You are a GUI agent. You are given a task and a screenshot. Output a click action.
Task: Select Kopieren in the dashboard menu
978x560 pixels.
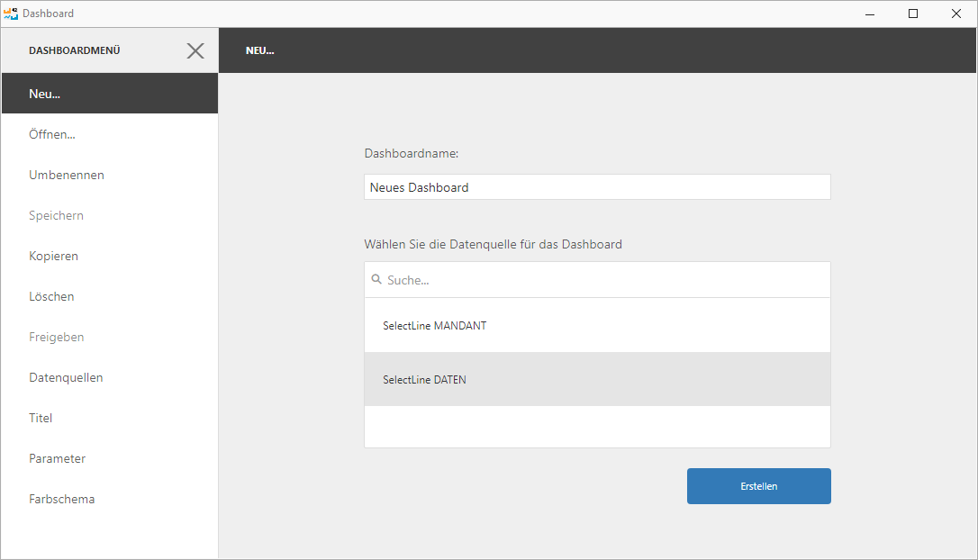click(110, 256)
